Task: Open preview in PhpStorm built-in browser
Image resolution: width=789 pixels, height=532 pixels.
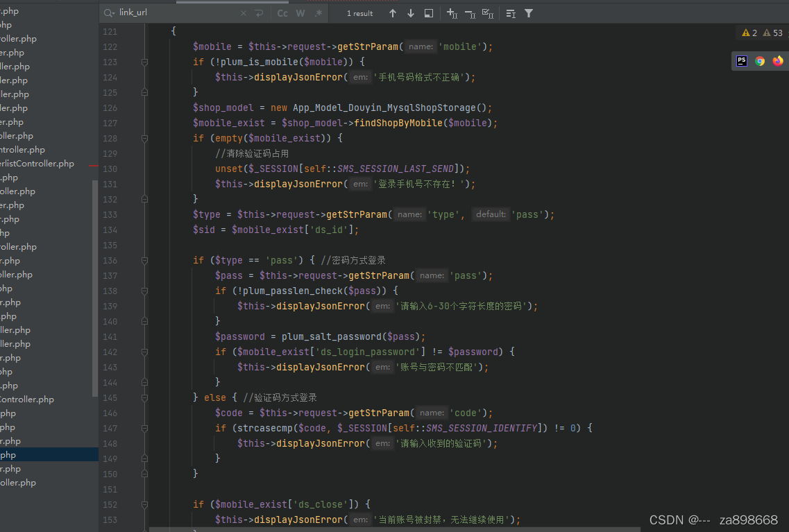Action: pyautogui.click(x=742, y=61)
